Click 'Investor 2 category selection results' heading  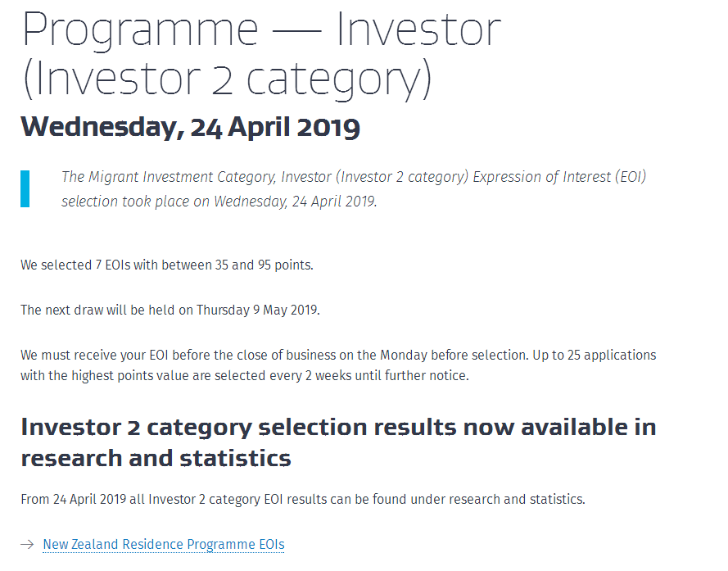point(338,427)
